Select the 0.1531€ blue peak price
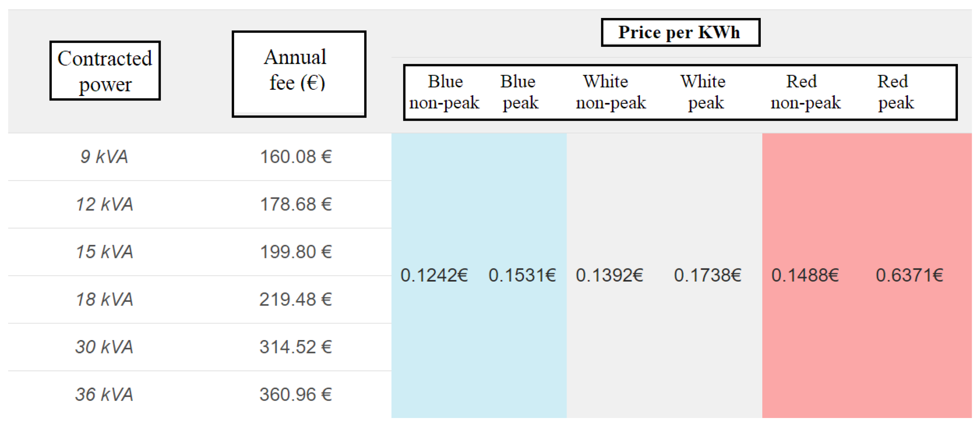Screen dimensions: 980x427 522,276
